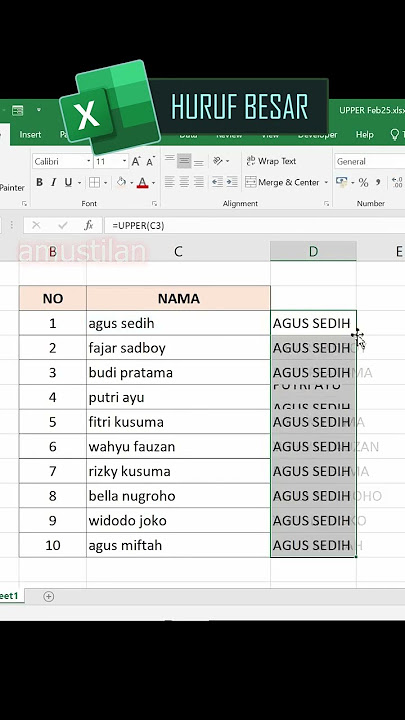Apply the red Font Color
405x720 pixels.
point(142,183)
